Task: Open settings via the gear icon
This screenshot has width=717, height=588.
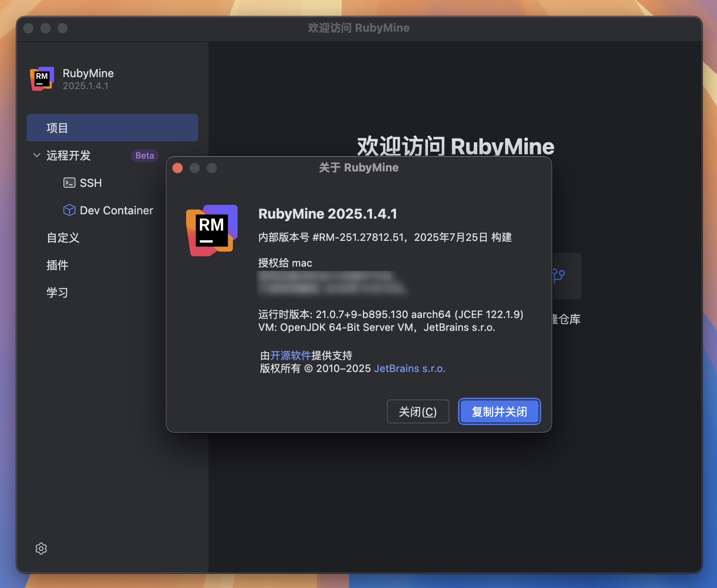Action: click(41, 549)
